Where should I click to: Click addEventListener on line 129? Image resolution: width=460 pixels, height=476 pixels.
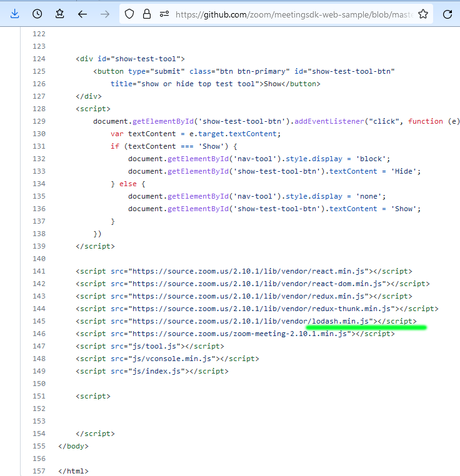329,121
